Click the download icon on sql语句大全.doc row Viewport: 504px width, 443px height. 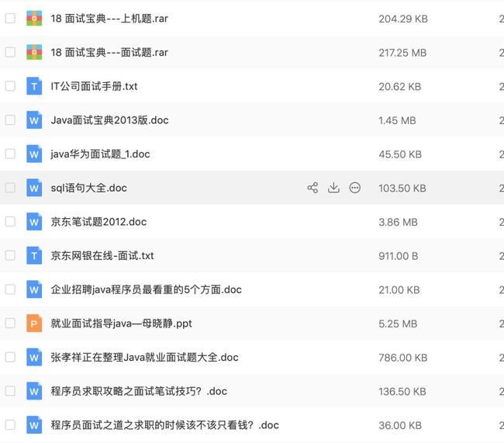[x=333, y=188]
